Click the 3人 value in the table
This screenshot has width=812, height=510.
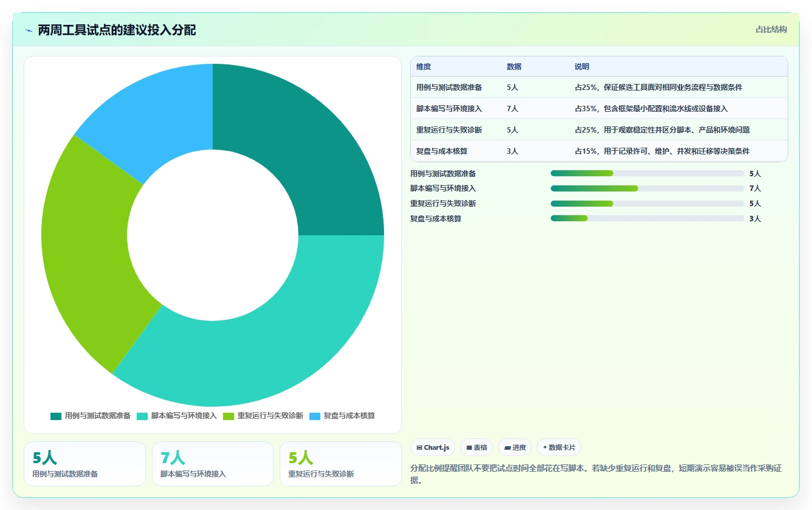512,151
